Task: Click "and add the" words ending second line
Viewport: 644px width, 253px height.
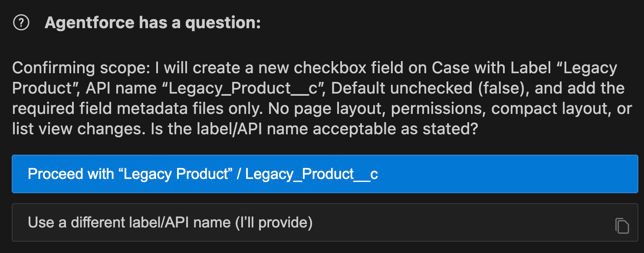Action: 579,88
